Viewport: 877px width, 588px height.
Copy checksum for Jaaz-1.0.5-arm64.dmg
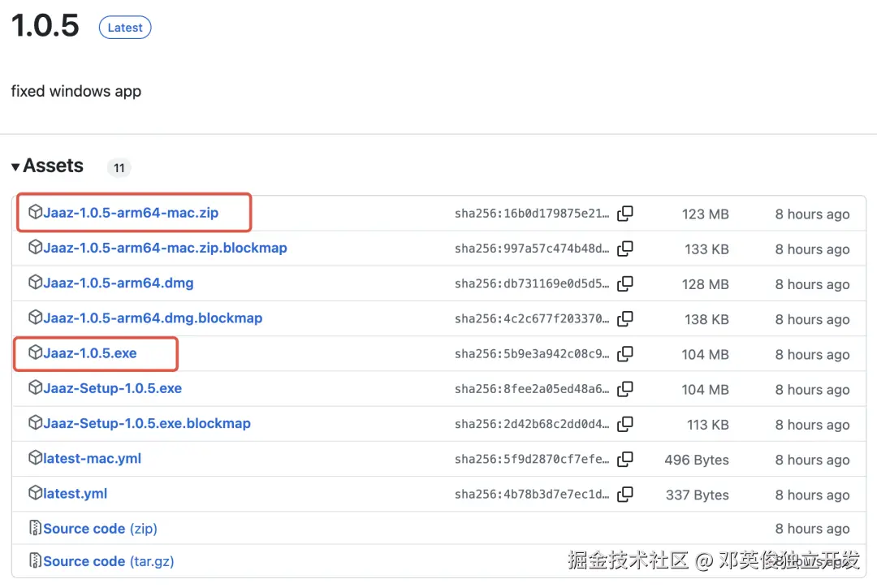[625, 284]
